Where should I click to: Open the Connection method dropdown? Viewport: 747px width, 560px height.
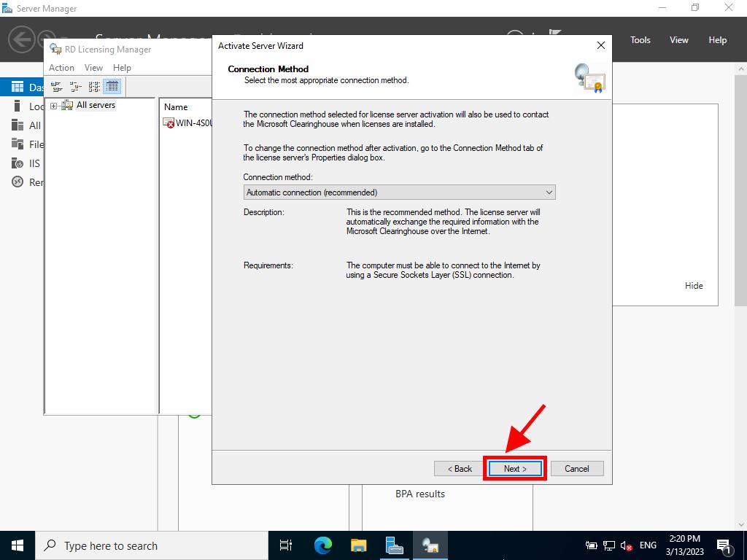399,192
